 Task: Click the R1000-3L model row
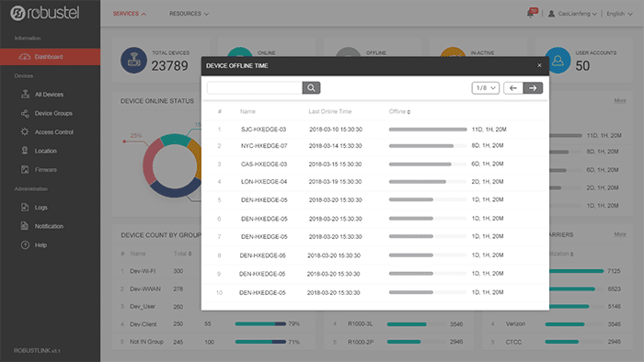[x=398, y=324]
